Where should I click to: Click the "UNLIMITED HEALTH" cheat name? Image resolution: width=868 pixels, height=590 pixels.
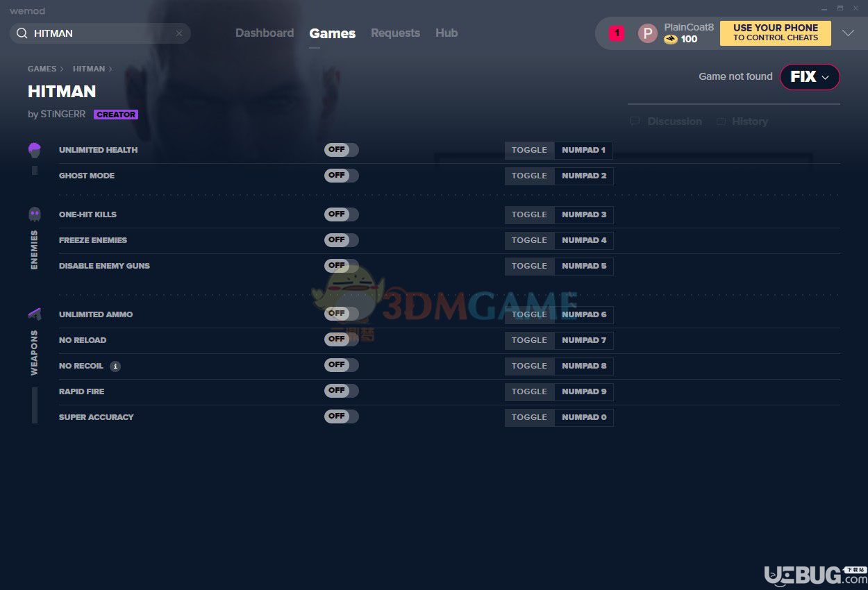pos(98,150)
